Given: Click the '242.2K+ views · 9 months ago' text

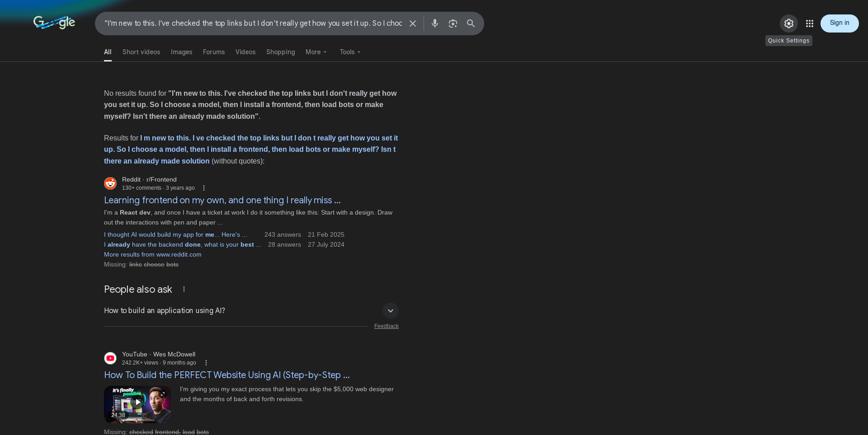Looking at the screenshot, I should point(159,363).
